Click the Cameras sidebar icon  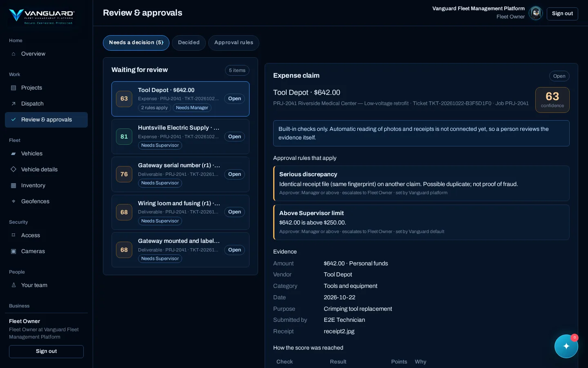pyautogui.click(x=13, y=251)
